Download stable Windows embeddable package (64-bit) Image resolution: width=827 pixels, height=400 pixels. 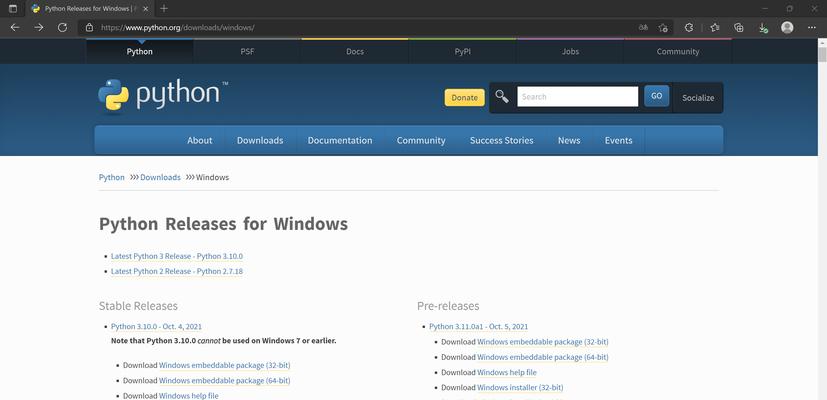tap(225, 380)
